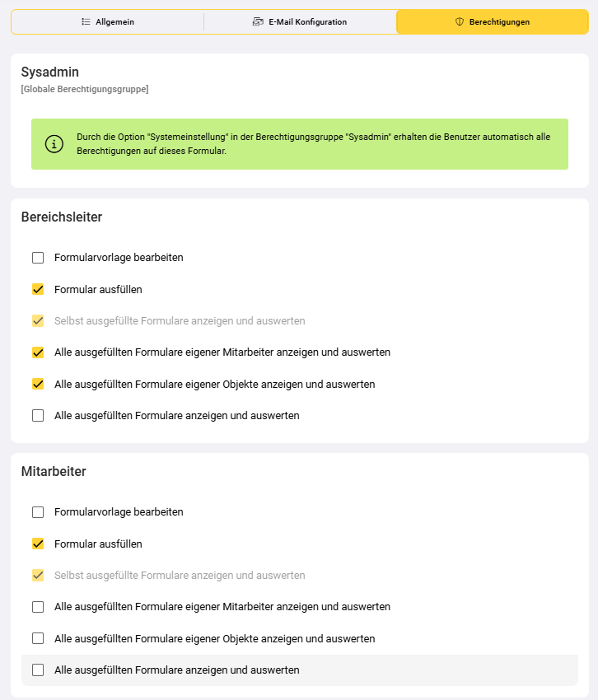Uncheck eigener Objekte forms viewing for Bereichsleiter
Screen dimensions: 598x700
[38, 384]
